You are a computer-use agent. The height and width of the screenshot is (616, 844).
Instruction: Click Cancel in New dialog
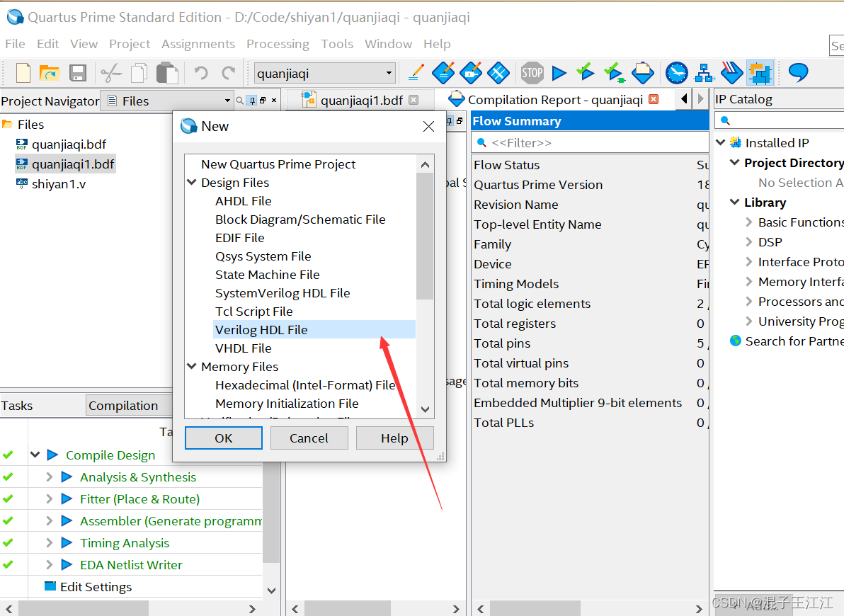tap(309, 438)
